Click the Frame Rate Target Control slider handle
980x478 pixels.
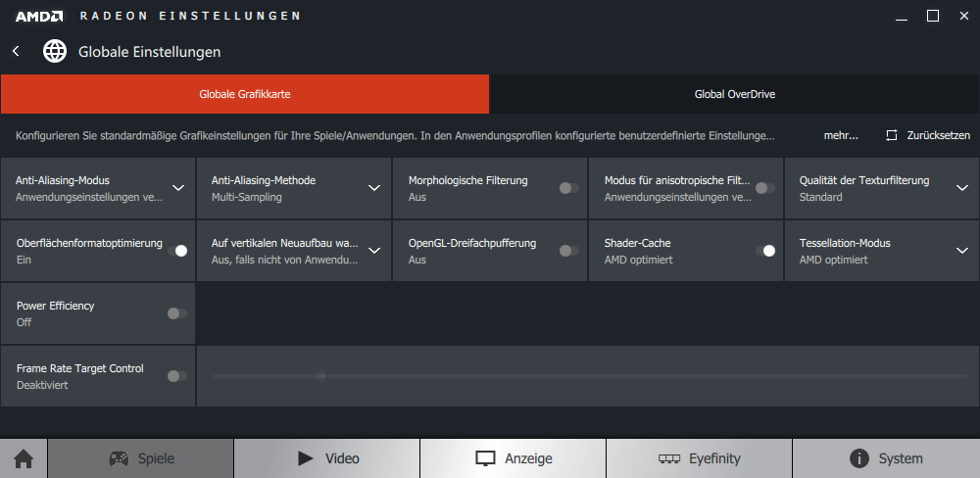click(320, 376)
